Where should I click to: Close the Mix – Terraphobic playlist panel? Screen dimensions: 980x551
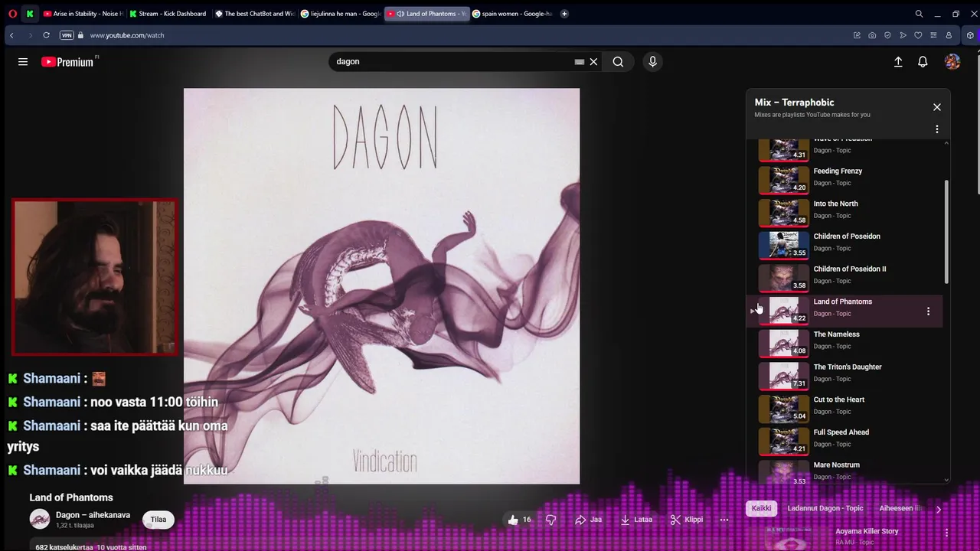936,107
